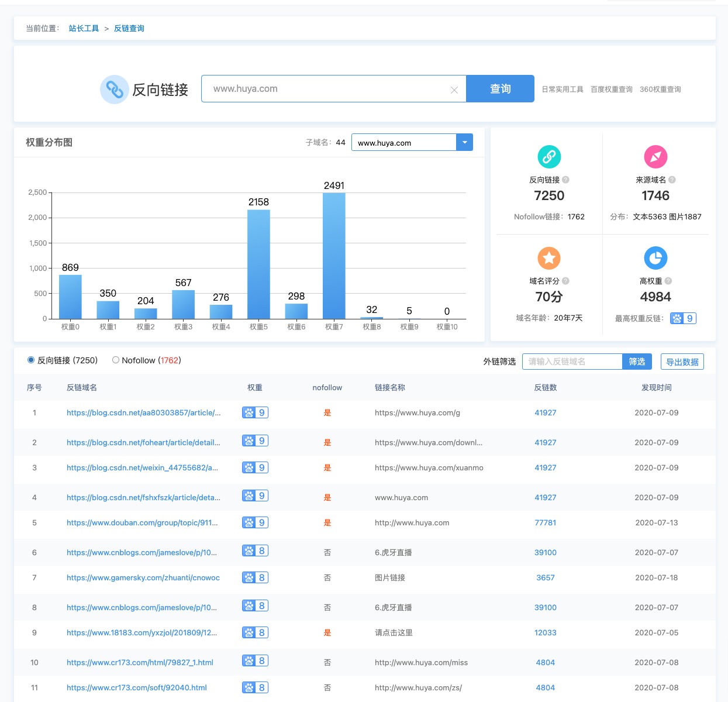Clear the search field using the X icon
The height and width of the screenshot is (702, 728).
pyautogui.click(x=454, y=89)
